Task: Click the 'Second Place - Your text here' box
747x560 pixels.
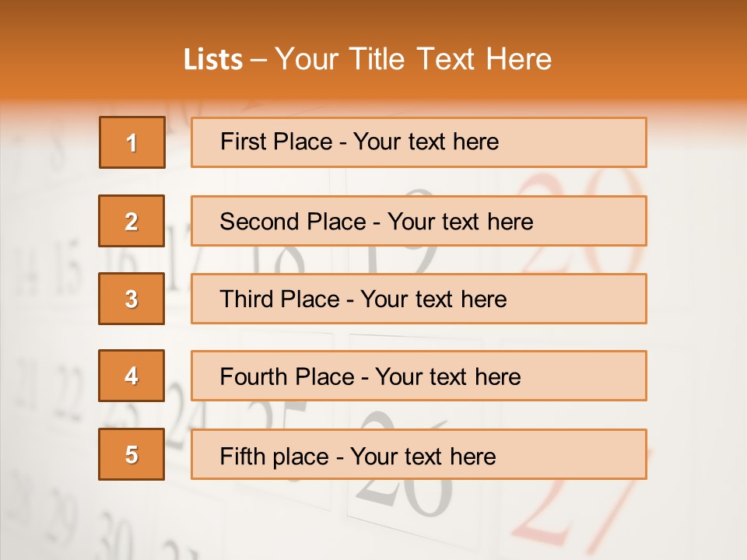Action: pos(419,221)
